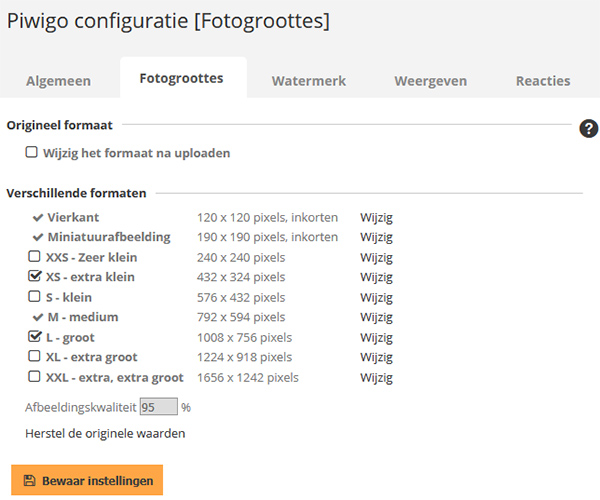This screenshot has height=500, width=600.
Task: Enable the S - klein format
Action: pos(34,296)
